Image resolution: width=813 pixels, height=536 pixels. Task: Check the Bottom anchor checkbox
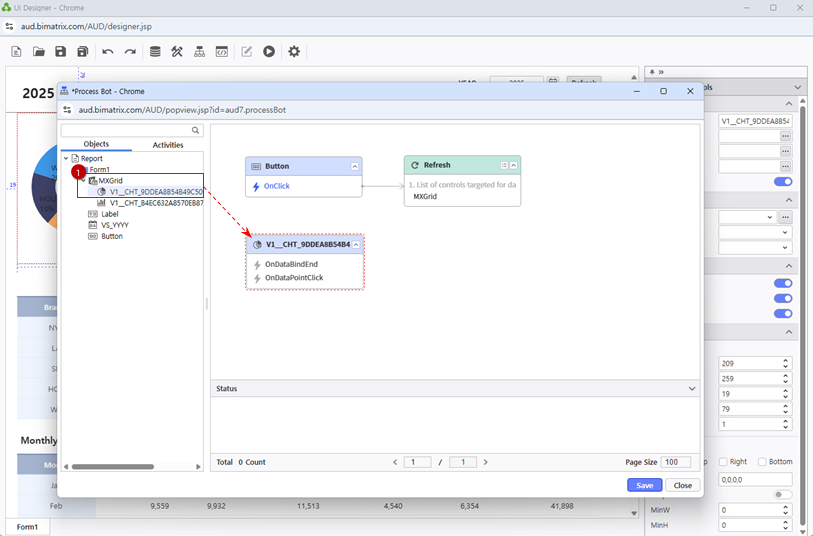pyautogui.click(x=763, y=462)
